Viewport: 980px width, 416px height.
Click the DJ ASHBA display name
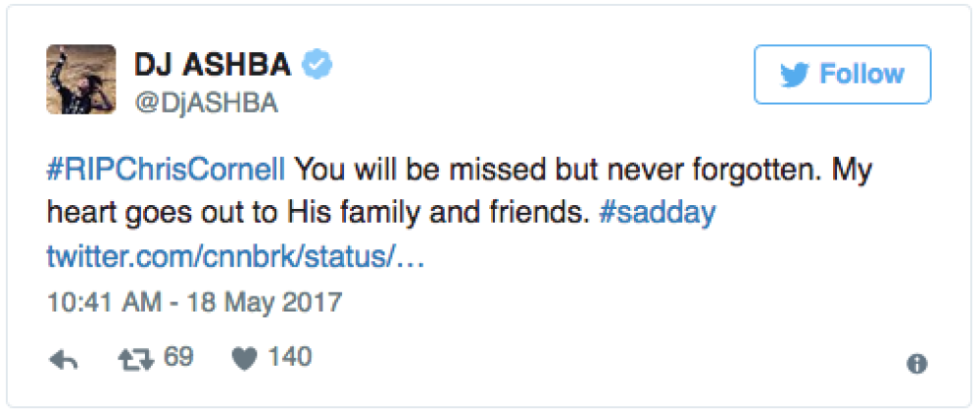coord(212,66)
